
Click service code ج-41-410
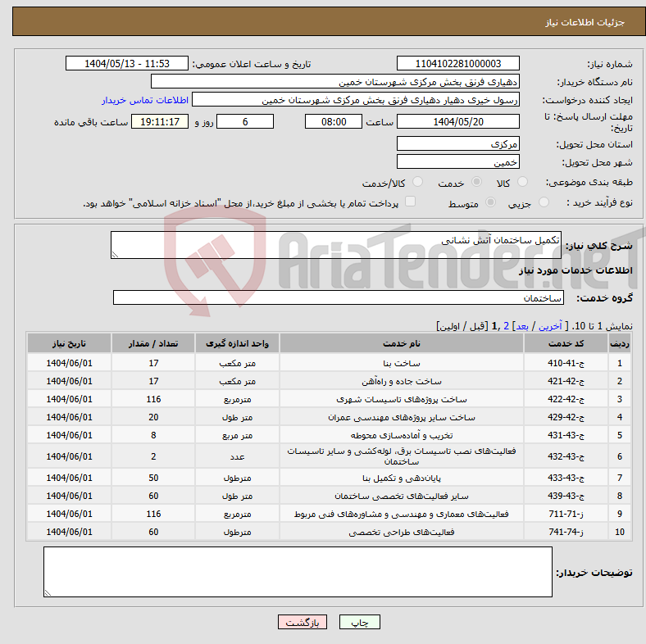pyautogui.click(x=566, y=363)
